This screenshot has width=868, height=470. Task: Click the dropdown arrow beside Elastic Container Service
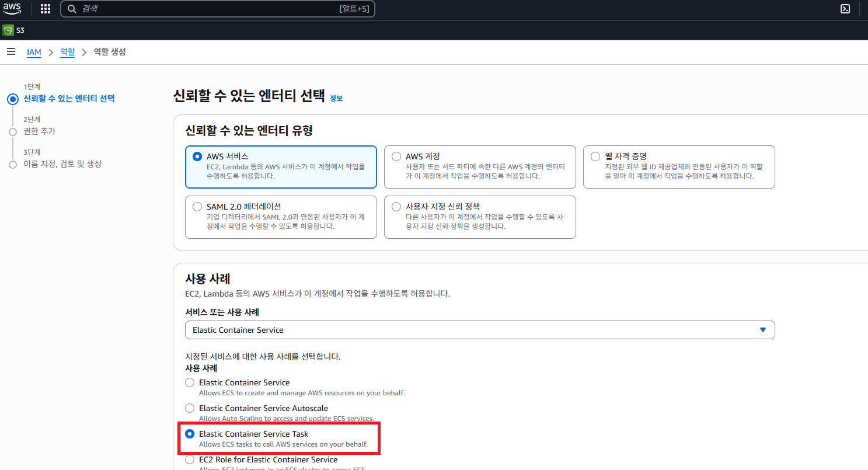762,330
